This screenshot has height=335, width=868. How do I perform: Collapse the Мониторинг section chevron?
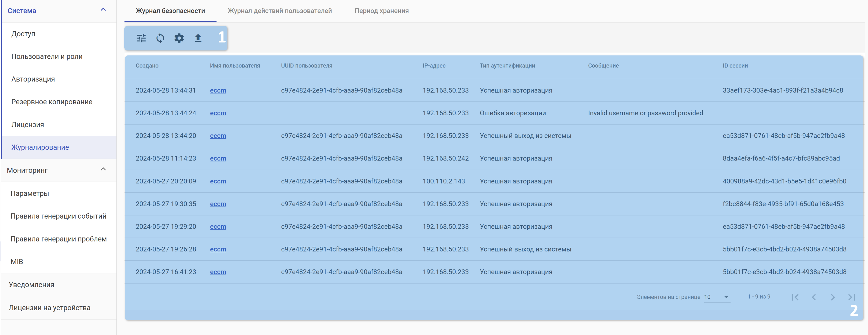pyautogui.click(x=103, y=169)
